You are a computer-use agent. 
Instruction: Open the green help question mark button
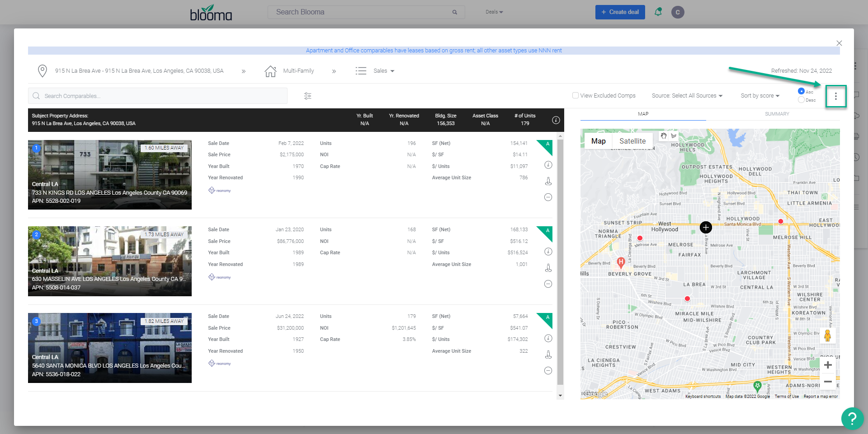(x=852, y=418)
